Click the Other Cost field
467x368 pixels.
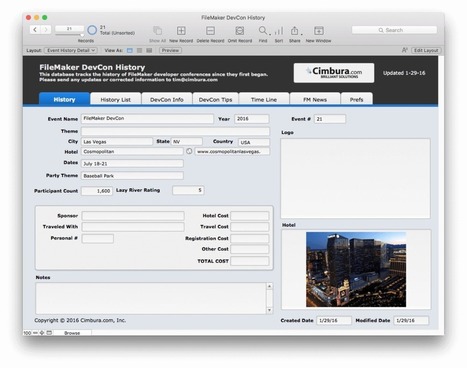(x=250, y=249)
